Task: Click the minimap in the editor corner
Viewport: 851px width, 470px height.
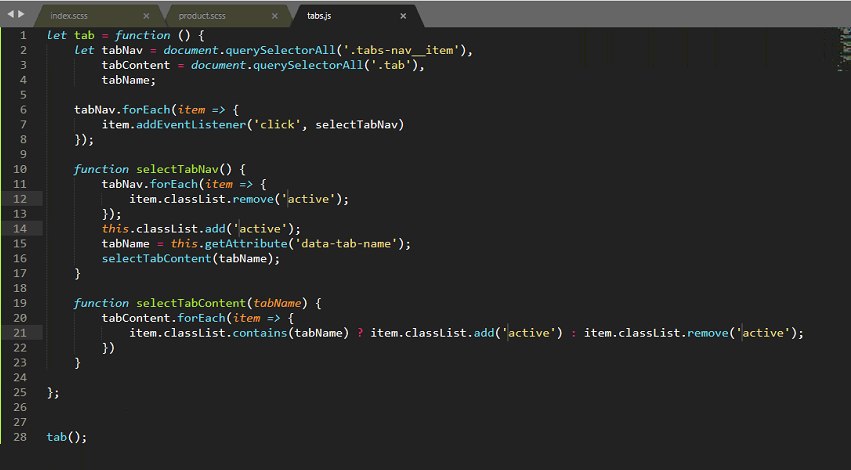Action: click(x=844, y=49)
